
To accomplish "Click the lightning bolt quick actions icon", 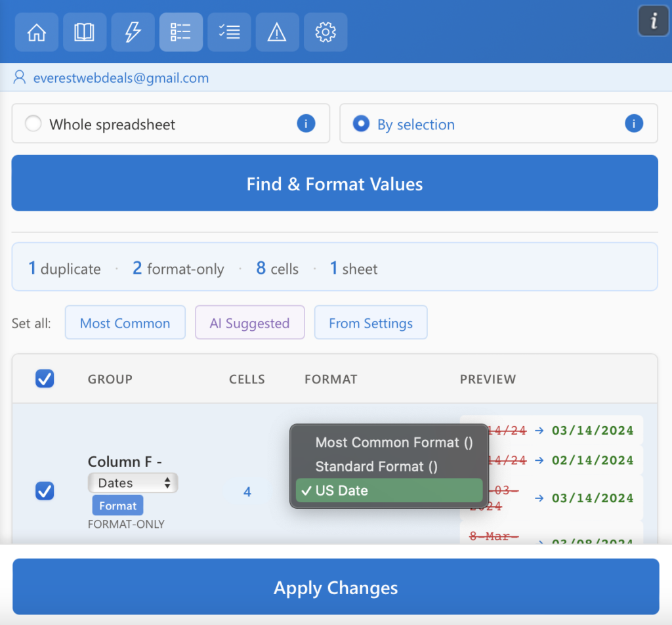I will point(133,32).
